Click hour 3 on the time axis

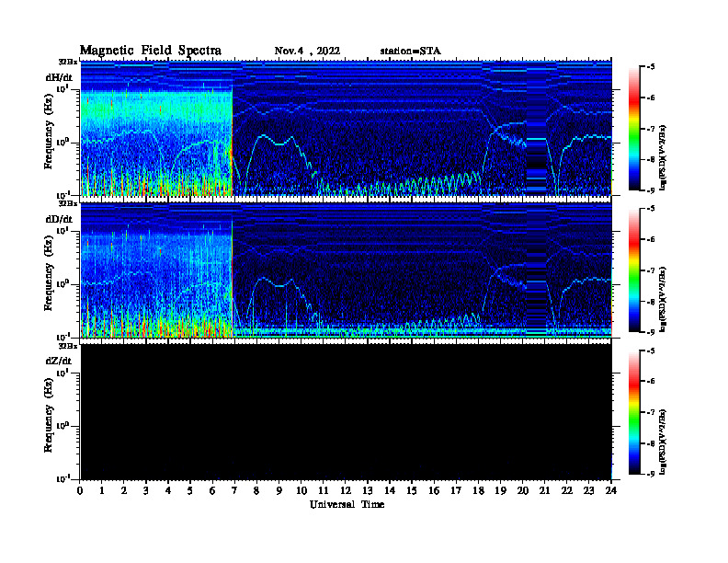click(x=146, y=490)
